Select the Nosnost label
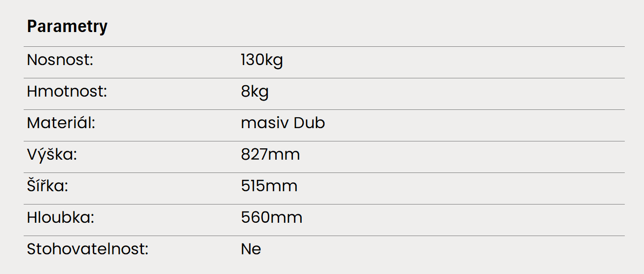Image resolution: width=644 pixels, height=274 pixels. coord(60,60)
